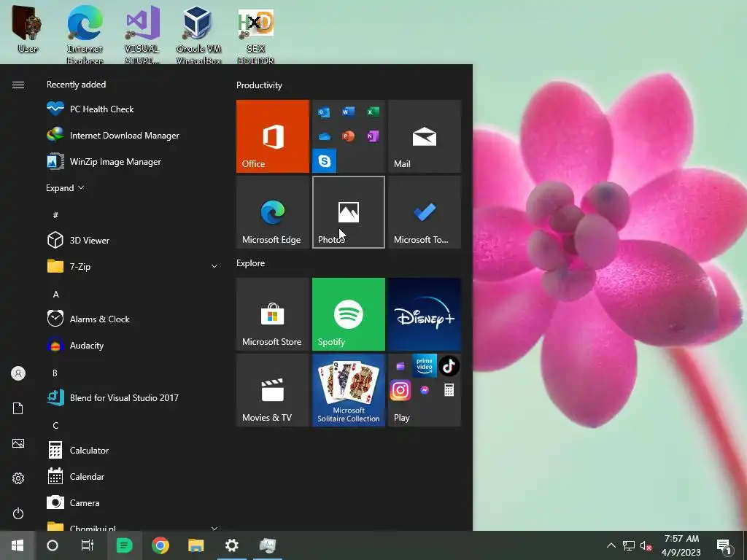Click Productivity group header
Image resolution: width=747 pixels, height=560 pixels.
click(259, 85)
